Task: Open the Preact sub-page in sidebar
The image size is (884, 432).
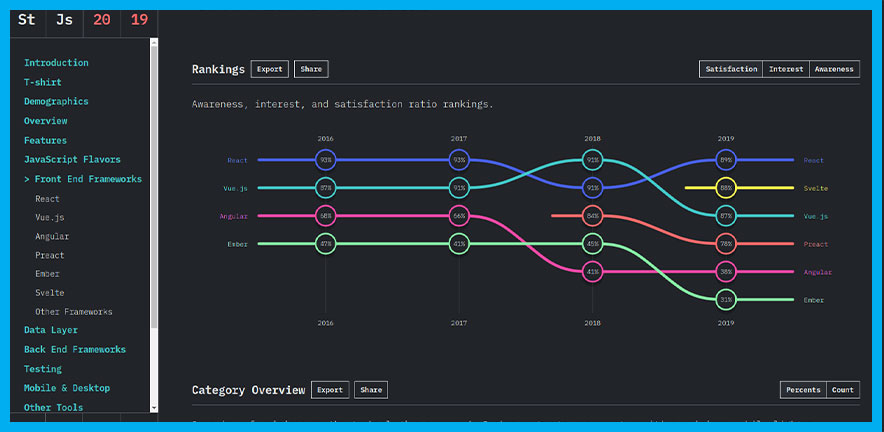Action: tap(50, 255)
